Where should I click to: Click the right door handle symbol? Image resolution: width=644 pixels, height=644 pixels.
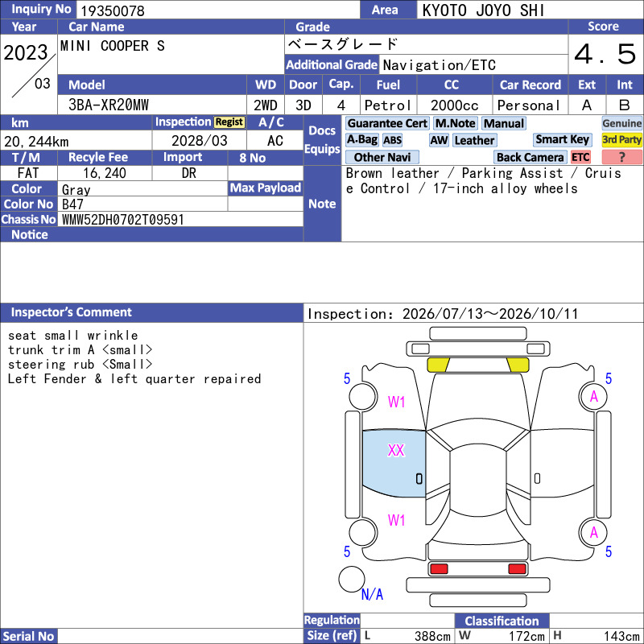(537, 478)
